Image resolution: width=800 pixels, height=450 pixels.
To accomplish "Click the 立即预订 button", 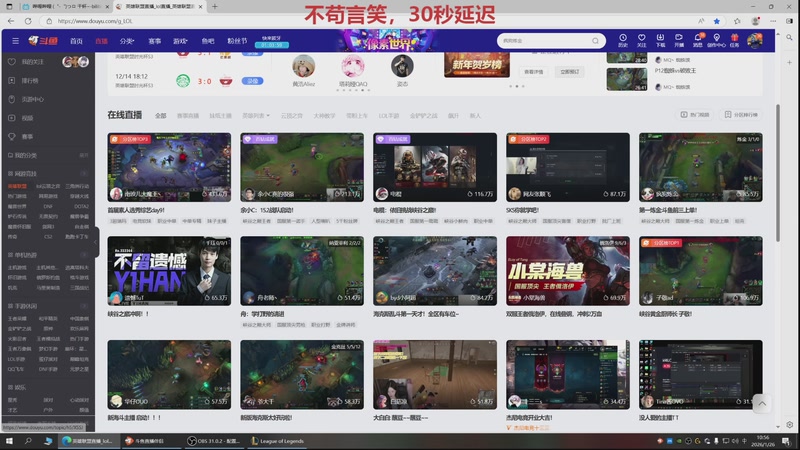I will tap(569, 72).
